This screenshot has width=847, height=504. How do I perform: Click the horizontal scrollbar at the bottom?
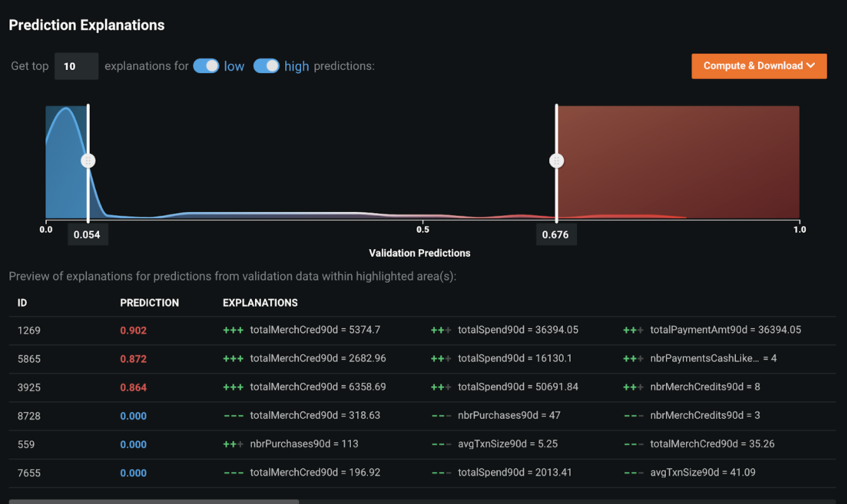[x=153, y=501]
